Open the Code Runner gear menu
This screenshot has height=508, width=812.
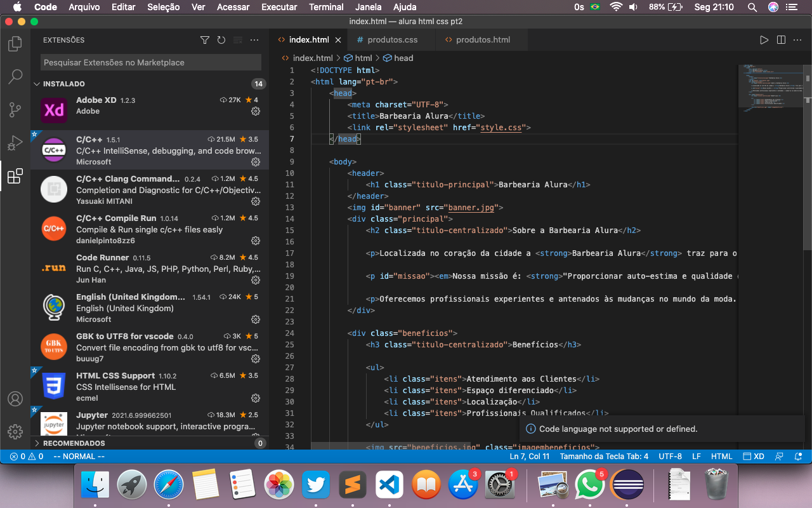coord(256,280)
